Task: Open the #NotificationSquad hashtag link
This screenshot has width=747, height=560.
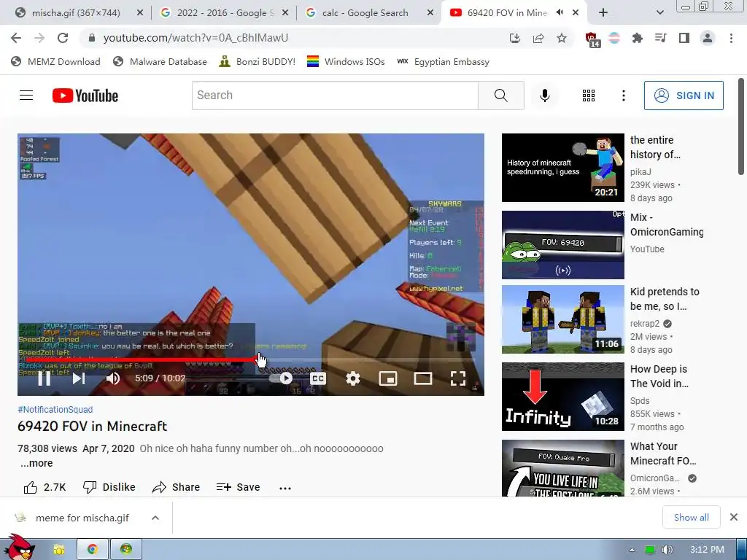Action: coord(55,410)
